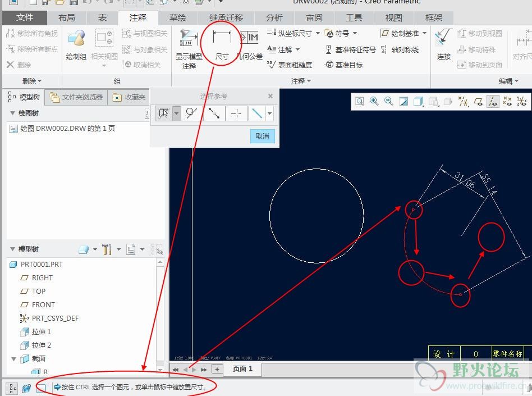Collapse the 绘图树 section triangle
Screen dimensions: 532x396
pos(12,113)
